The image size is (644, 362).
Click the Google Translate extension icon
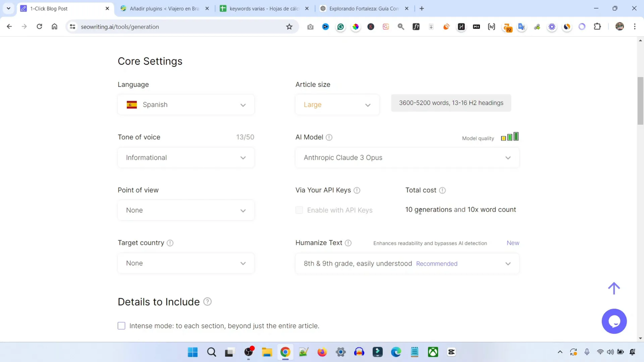(x=522, y=27)
